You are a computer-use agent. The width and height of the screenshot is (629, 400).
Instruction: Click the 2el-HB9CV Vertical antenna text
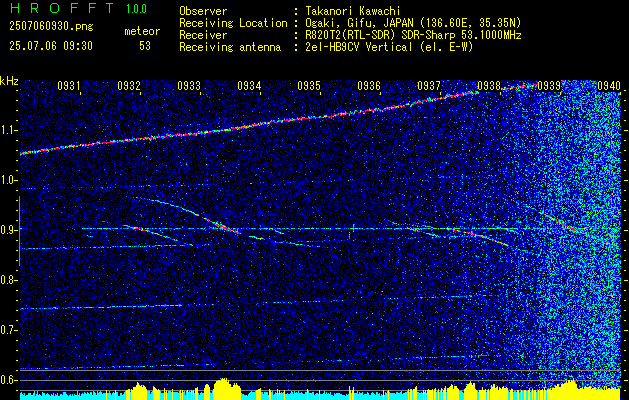pos(389,47)
